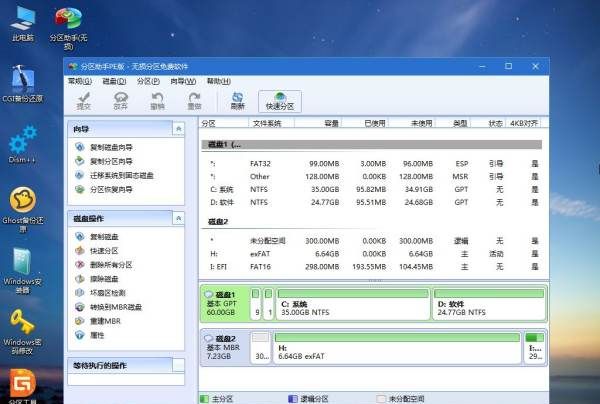Collapse the 等待执行的操作 panel
The height and width of the screenshot is (404, 600).
[x=178, y=365]
